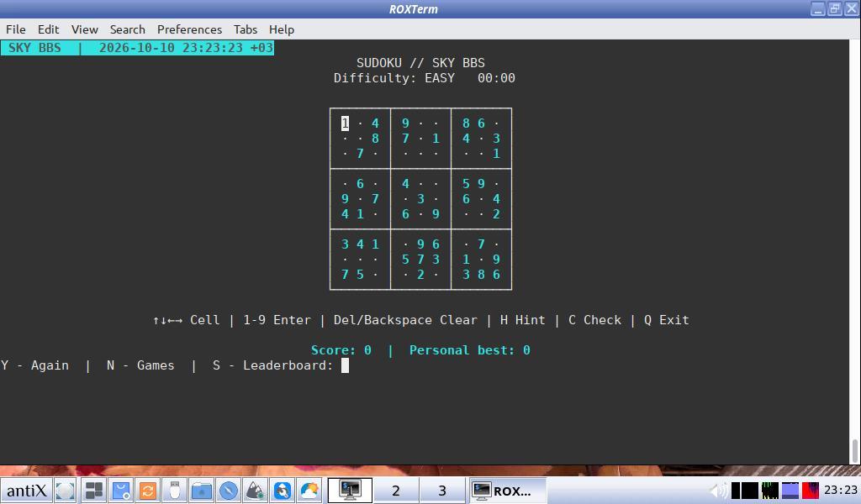The width and height of the screenshot is (861, 504).
Task: Open the Preferences menu
Action: pos(189,29)
